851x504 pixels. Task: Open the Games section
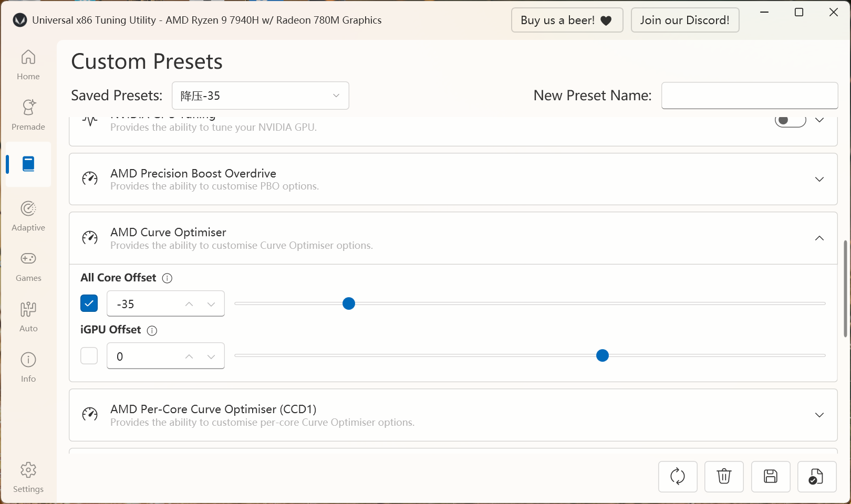pyautogui.click(x=28, y=266)
